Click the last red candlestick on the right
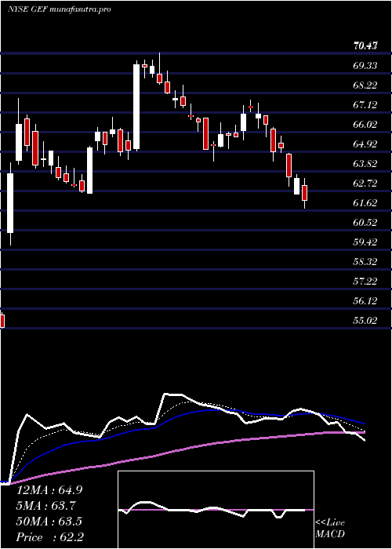The image size is (392, 549). pyautogui.click(x=305, y=193)
